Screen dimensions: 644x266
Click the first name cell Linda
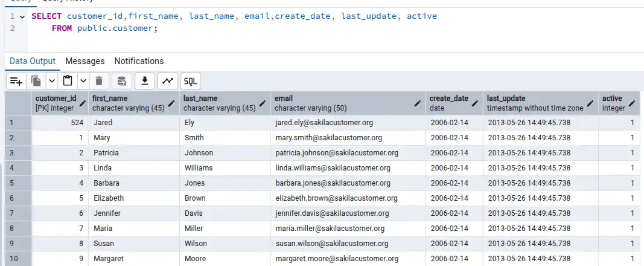pyautogui.click(x=134, y=167)
